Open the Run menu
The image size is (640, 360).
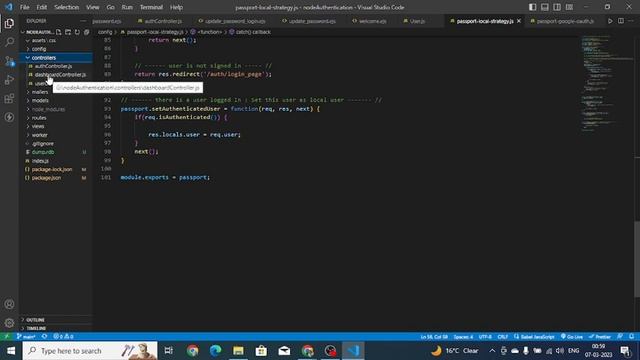[x=127, y=7]
